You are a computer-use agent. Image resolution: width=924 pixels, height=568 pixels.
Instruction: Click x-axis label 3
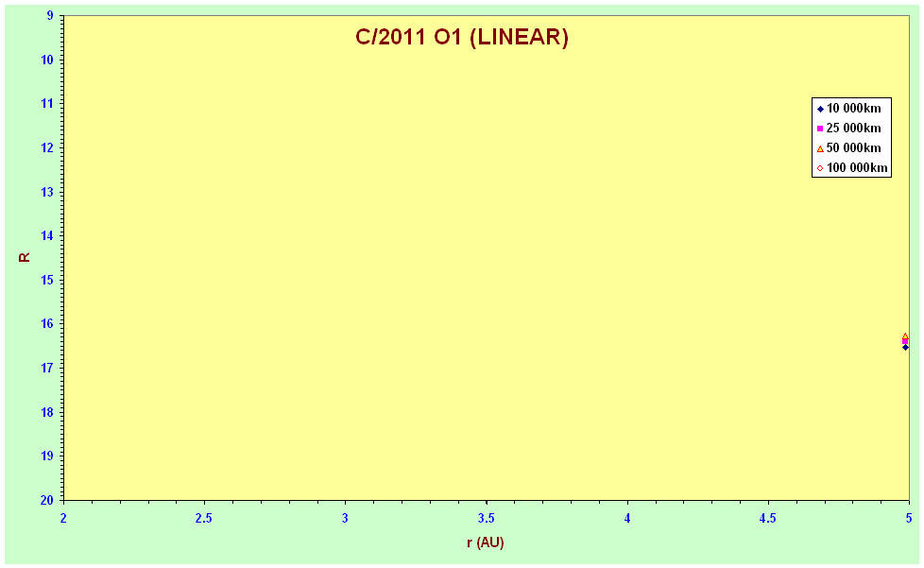pyautogui.click(x=346, y=519)
